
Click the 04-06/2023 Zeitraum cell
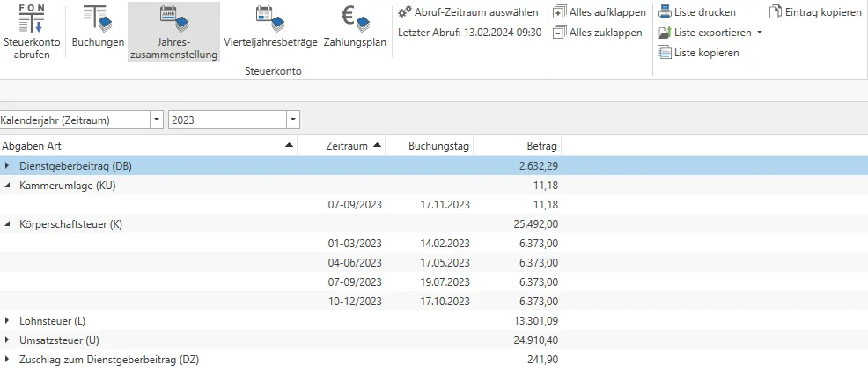[355, 263]
